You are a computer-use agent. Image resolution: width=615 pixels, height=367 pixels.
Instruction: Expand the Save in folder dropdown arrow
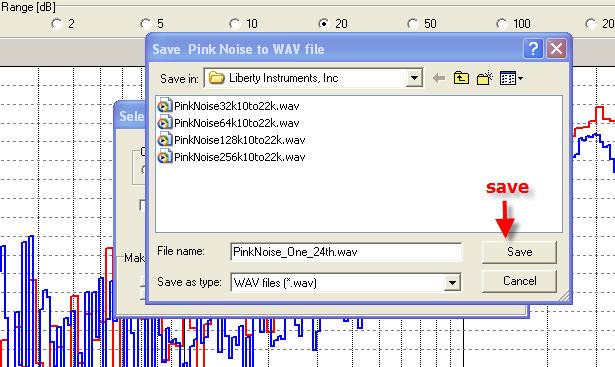click(414, 78)
